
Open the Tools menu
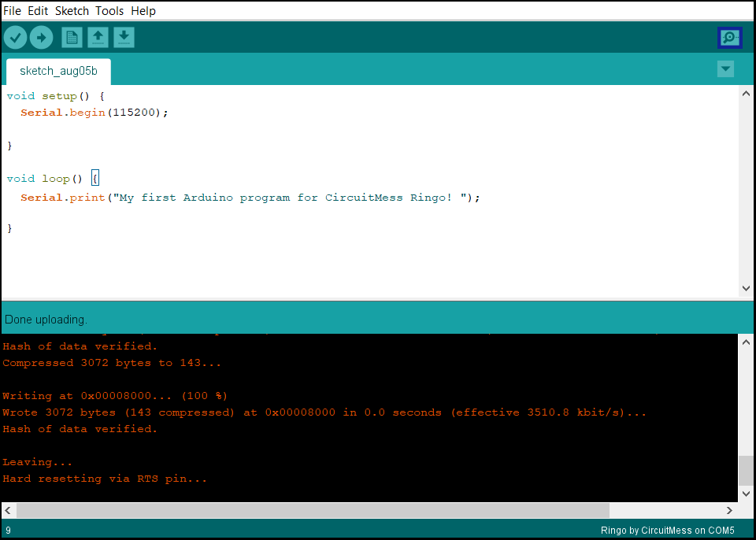point(109,10)
